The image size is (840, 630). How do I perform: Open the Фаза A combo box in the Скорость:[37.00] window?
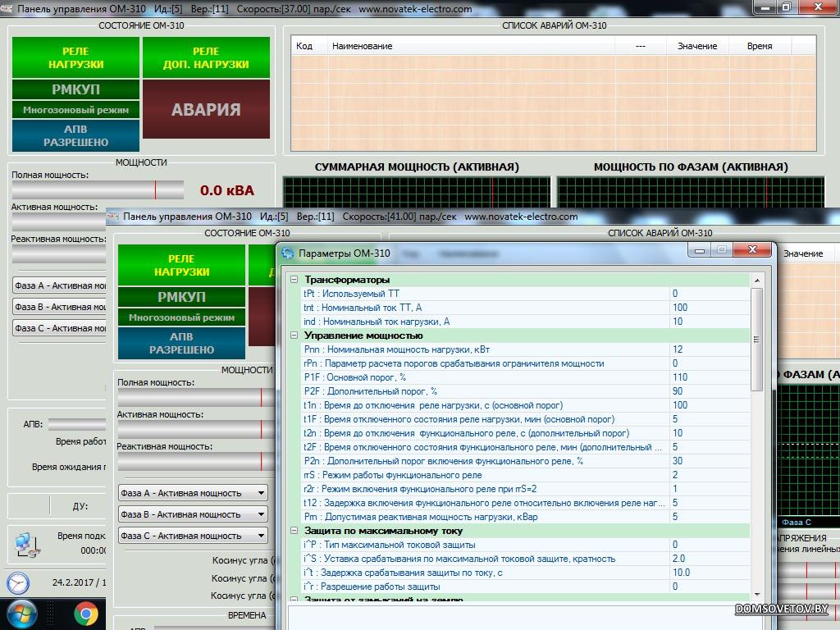point(59,285)
